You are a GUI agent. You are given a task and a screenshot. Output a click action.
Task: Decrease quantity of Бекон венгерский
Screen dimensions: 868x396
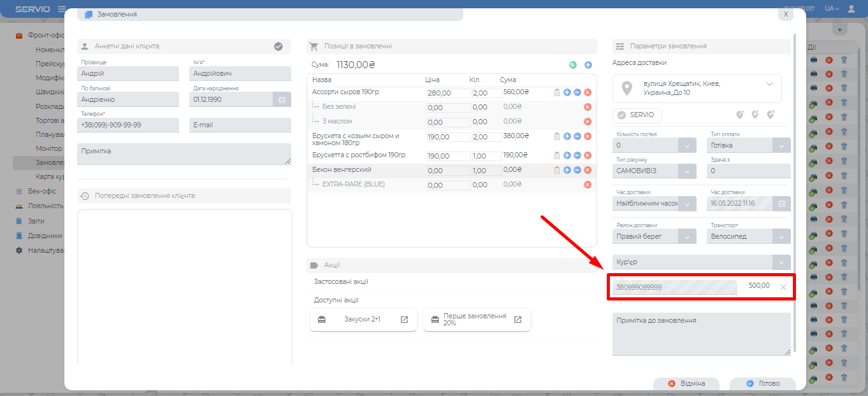(x=577, y=170)
